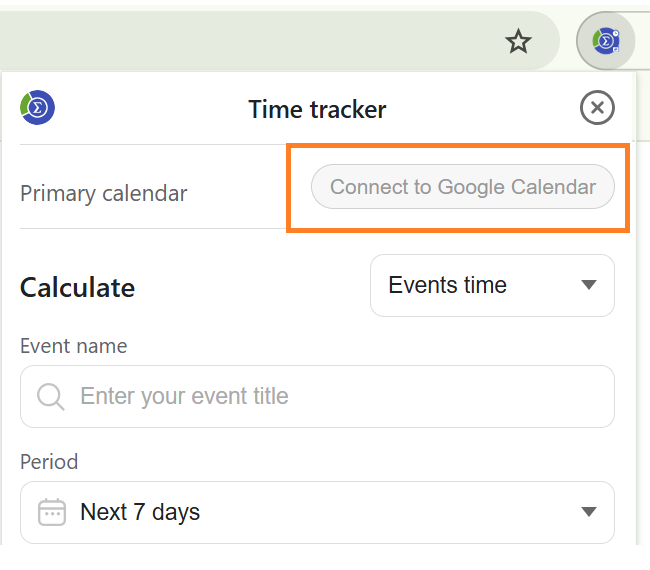650x570 pixels.
Task: Select the Events time text
Action: coord(448,285)
